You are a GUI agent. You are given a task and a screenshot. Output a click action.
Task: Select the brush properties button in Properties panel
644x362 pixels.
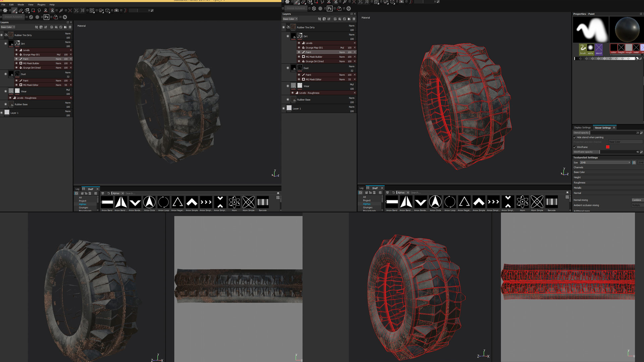[583, 49]
